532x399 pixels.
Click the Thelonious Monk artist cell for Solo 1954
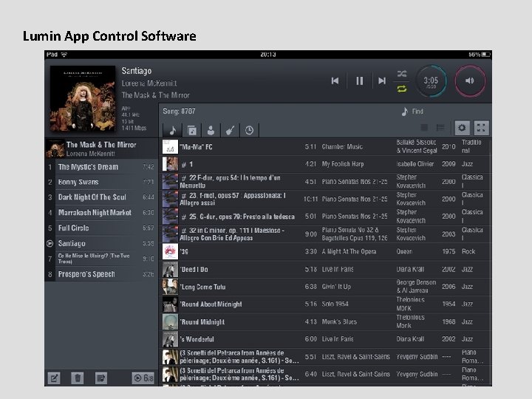(x=411, y=304)
